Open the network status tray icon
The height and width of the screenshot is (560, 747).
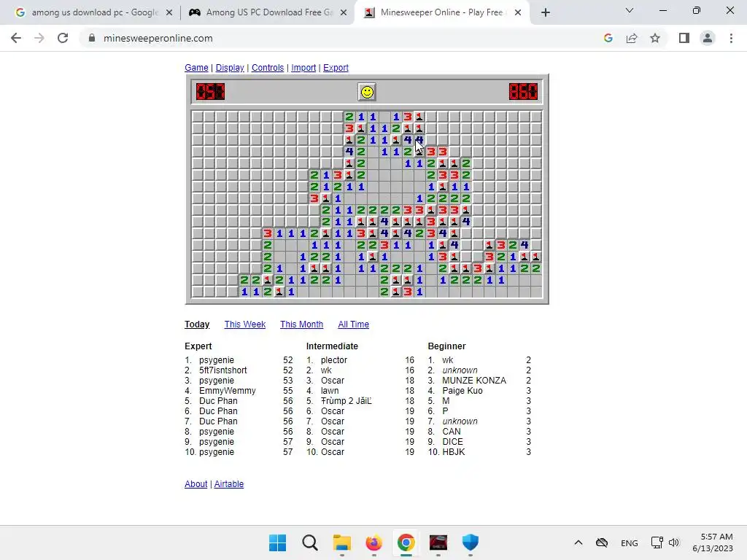pos(657,542)
